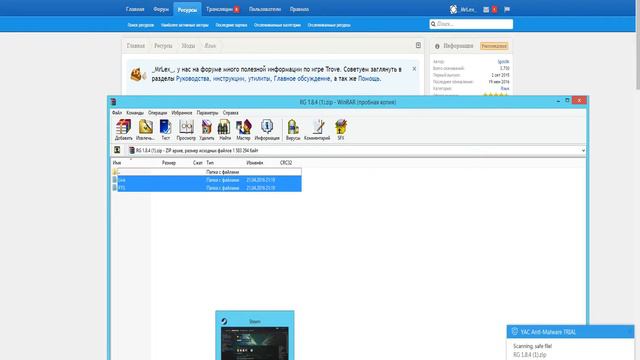Click the Моды breadcrumb on forum page
This screenshot has width=640, height=360.
188,46
